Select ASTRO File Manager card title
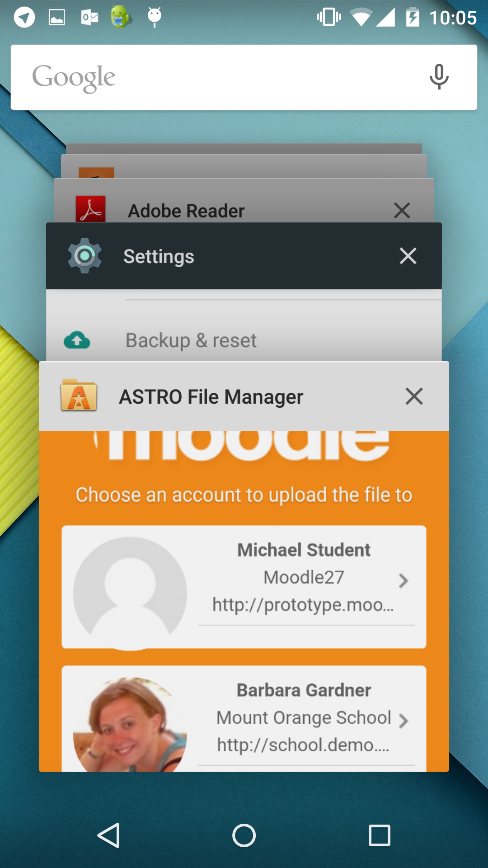Screen dimensions: 488x868 pyautogui.click(x=211, y=397)
